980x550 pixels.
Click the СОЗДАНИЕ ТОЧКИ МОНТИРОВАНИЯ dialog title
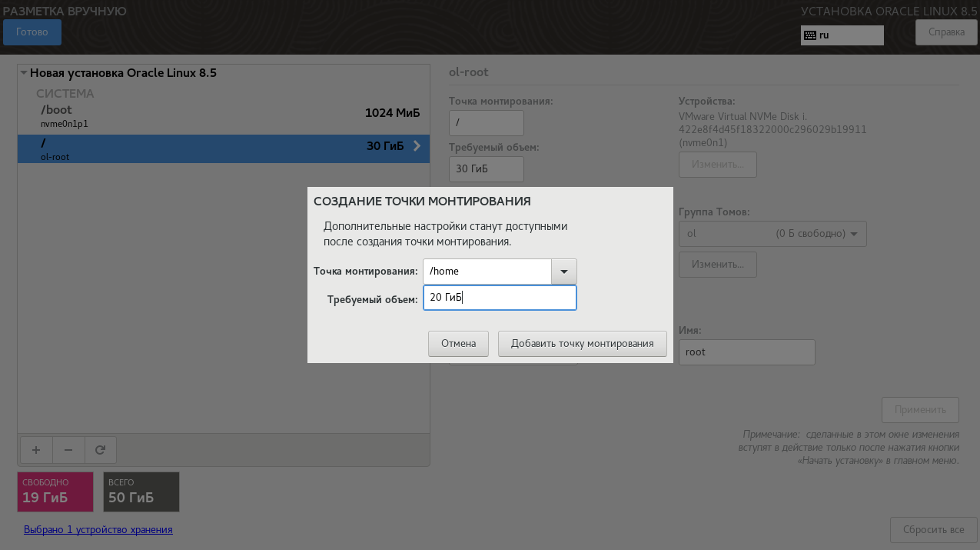tap(422, 202)
